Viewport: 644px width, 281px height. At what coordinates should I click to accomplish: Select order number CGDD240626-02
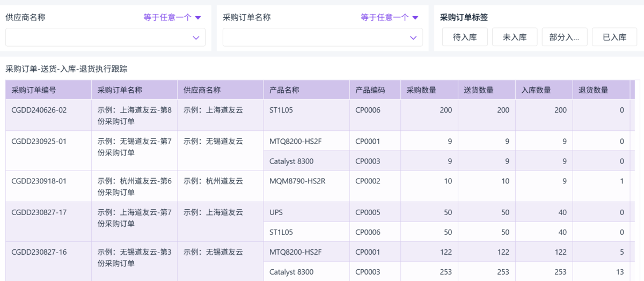[x=39, y=110]
